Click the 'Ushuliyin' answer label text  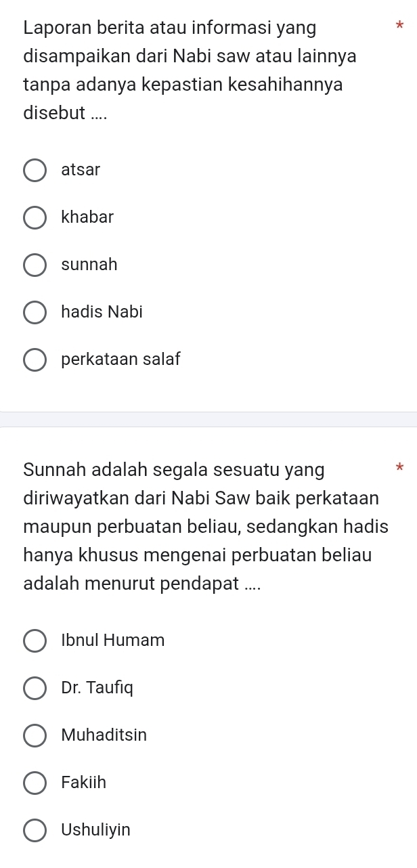point(95,830)
